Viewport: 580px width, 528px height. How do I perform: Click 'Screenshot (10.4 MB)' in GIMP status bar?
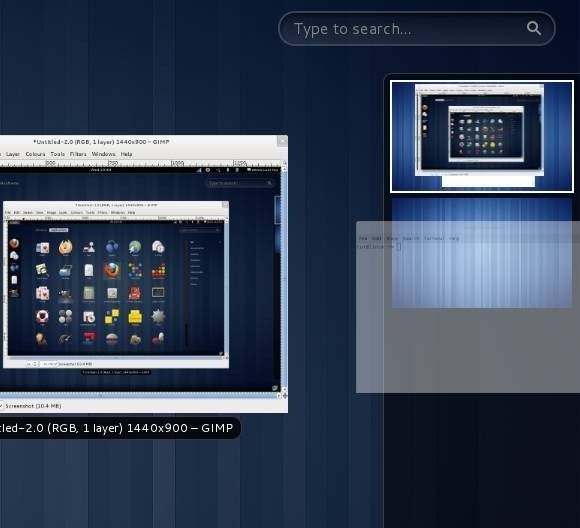(x=33, y=406)
